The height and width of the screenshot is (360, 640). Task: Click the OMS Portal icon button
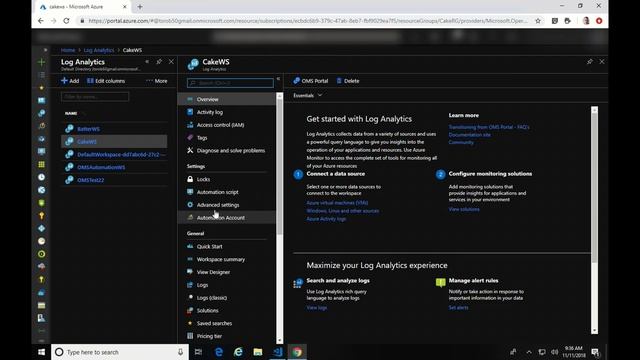pyautogui.click(x=297, y=81)
